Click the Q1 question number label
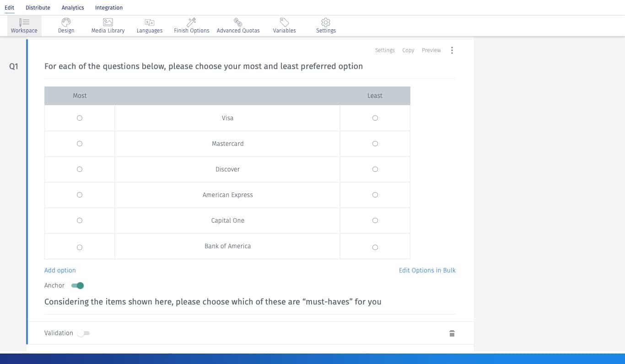 pyautogui.click(x=14, y=66)
